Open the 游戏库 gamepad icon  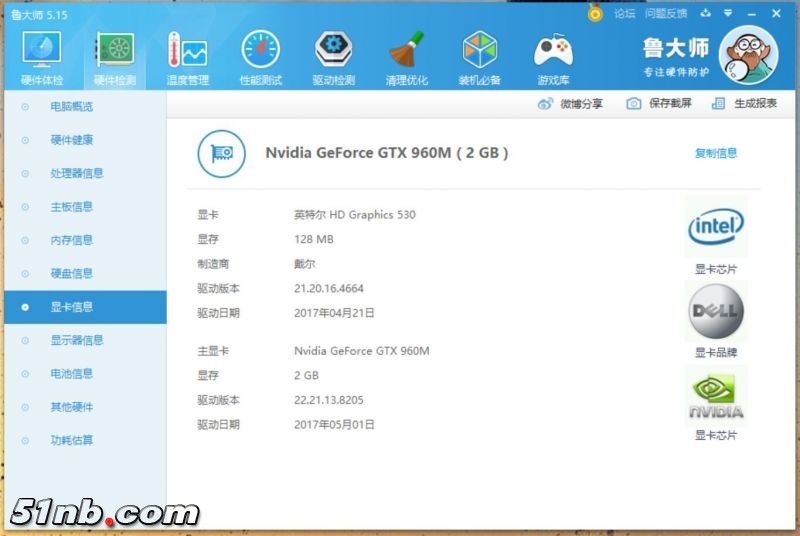point(552,57)
